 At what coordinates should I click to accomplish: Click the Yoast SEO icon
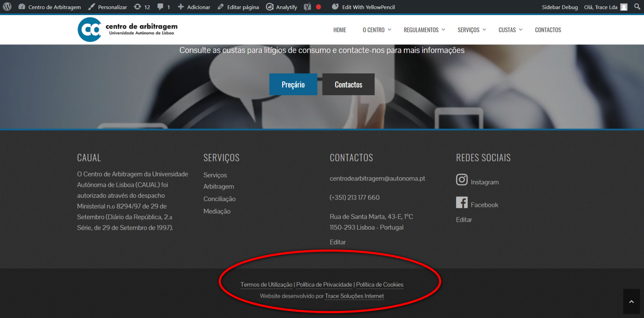pos(307,7)
